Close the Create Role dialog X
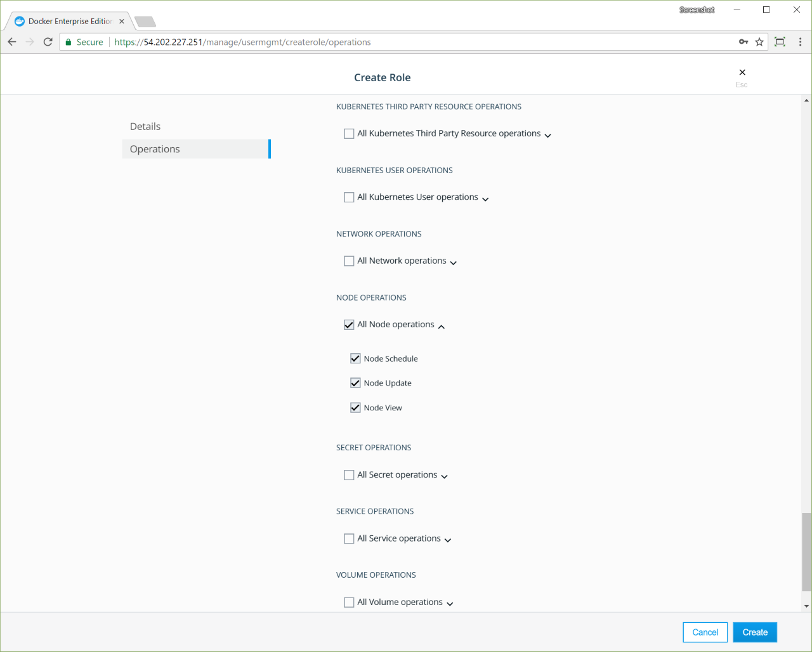 pyautogui.click(x=742, y=72)
